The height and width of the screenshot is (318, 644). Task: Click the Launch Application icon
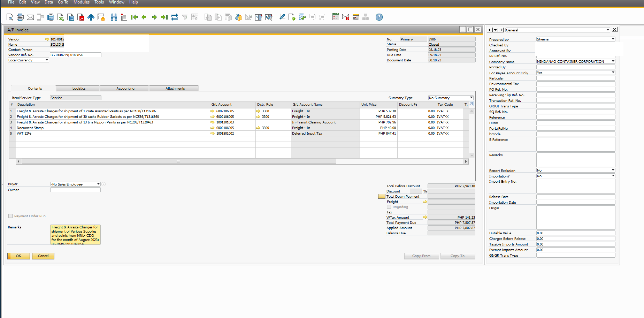pyautogui.click(x=91, y=17)
